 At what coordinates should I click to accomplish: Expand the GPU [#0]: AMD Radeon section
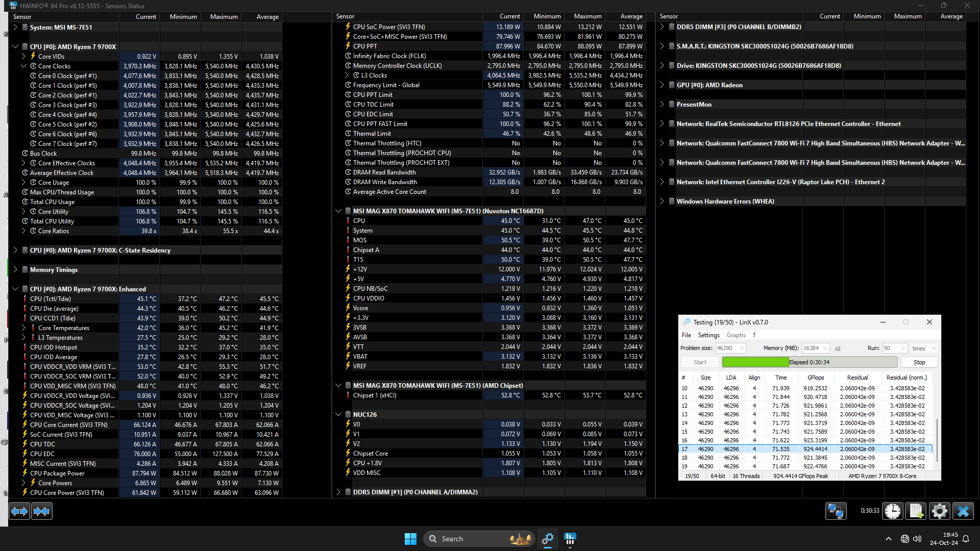[662, 85]
